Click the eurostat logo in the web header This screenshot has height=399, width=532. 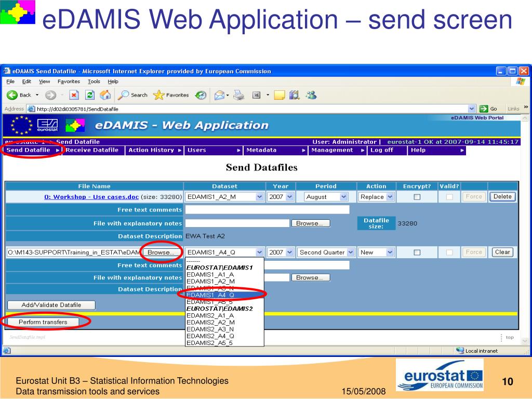[47, 125]
